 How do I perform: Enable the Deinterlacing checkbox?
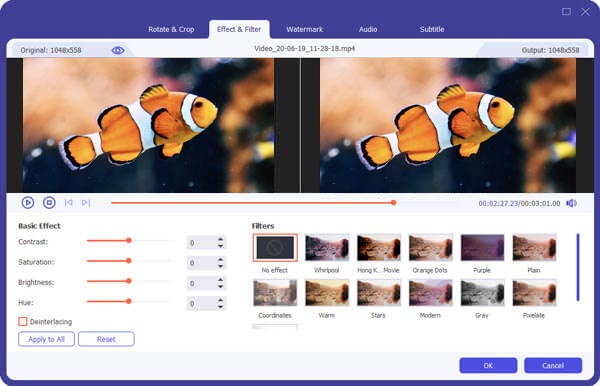click(x=23, y=321)
